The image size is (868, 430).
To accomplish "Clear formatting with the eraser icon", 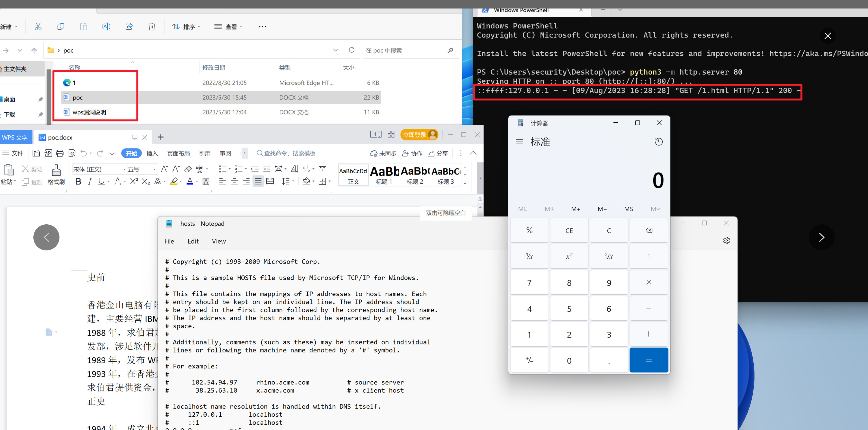I will (x=188, y=169).
